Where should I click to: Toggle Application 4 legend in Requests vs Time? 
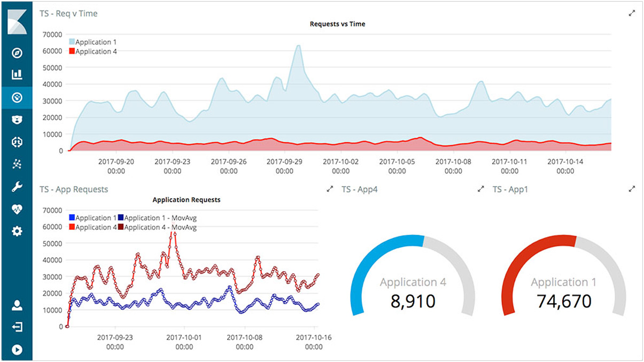tap(93, 51)
